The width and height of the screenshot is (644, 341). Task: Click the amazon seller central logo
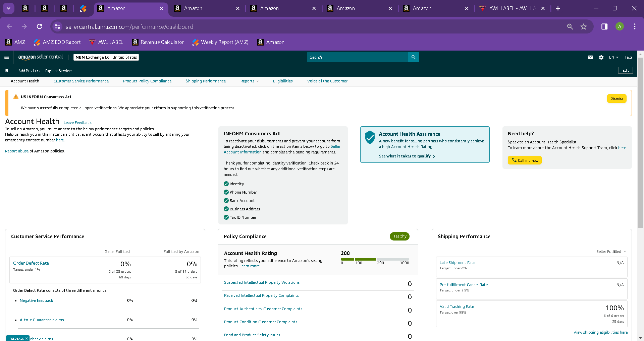click(41, 57)
